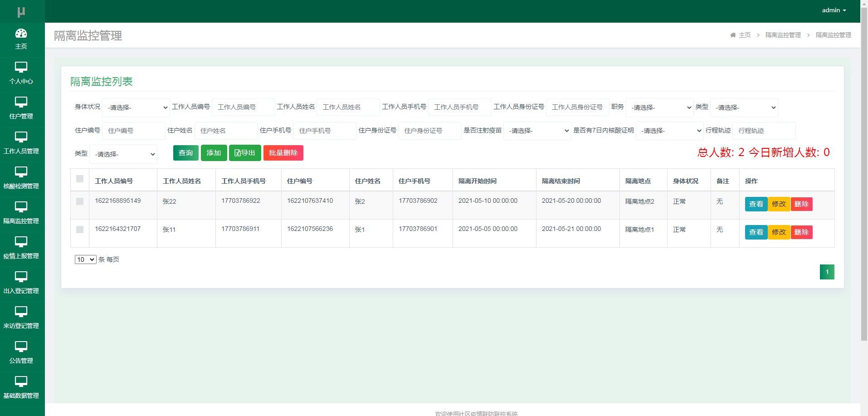Click the 导出 export button

point(245,153)
